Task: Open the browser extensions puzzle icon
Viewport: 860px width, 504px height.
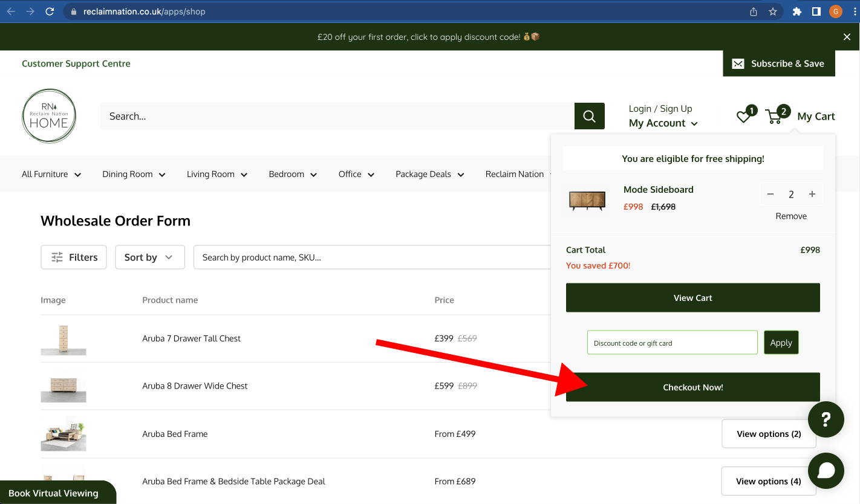Action: click(x=797, y=11)
